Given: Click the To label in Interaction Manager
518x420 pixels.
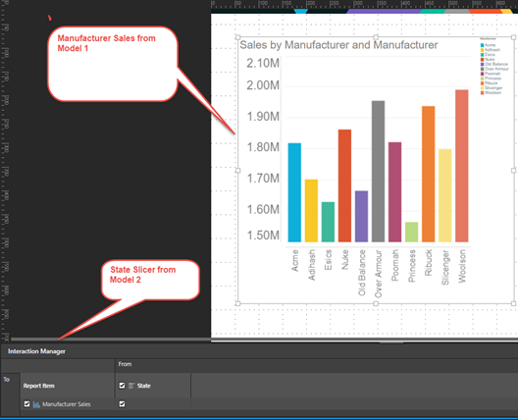Looking at the screenshot, I should tap(6, 380).
